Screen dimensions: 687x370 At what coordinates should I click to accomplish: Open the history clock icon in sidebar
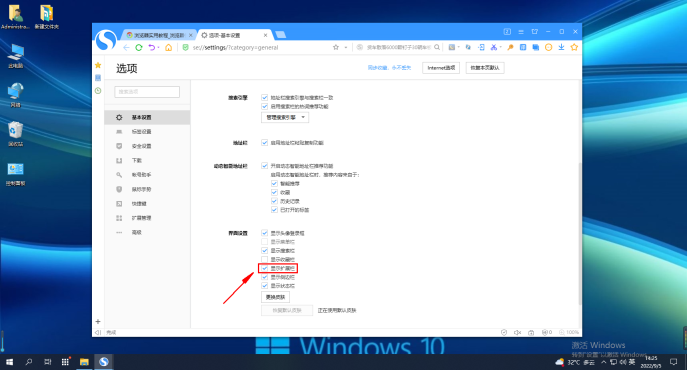[x=98, y=91]
